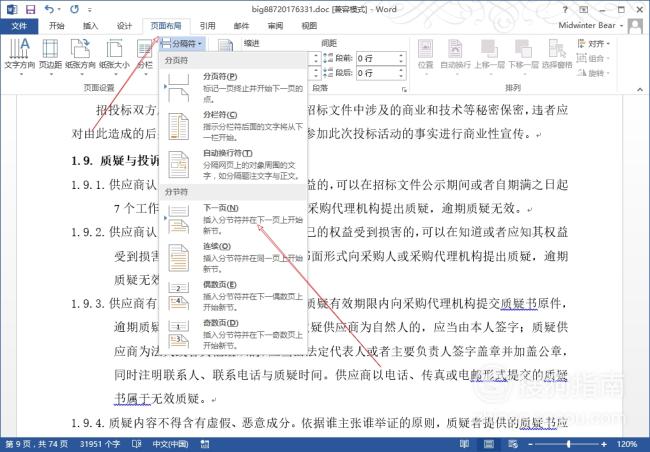Insert 偶数页(E) even page section break
Screen dimensions: 650x452
point(233,296)
